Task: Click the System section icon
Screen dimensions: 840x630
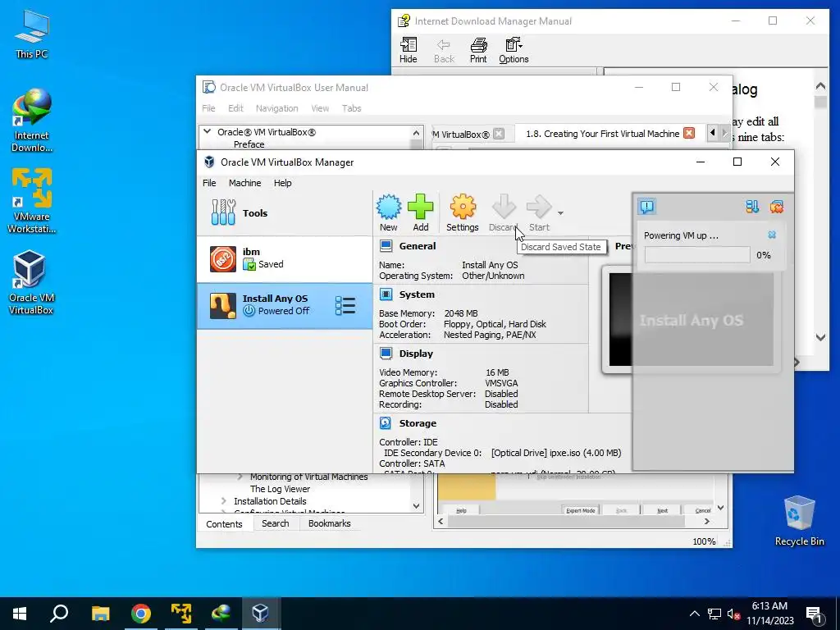Action: coord(386,294)
